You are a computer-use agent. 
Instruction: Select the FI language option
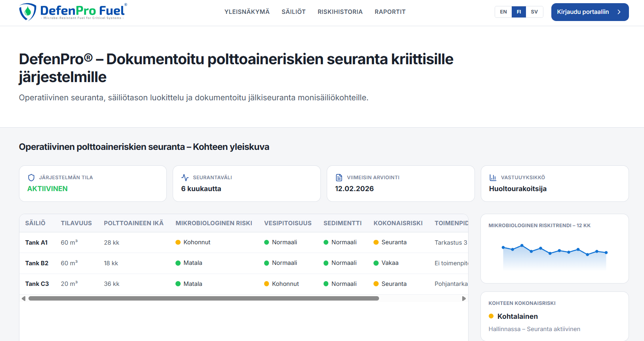coord(519,12)
